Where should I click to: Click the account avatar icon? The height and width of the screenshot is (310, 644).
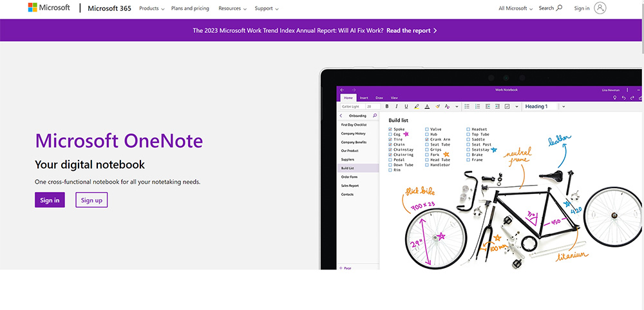[600, 8]
